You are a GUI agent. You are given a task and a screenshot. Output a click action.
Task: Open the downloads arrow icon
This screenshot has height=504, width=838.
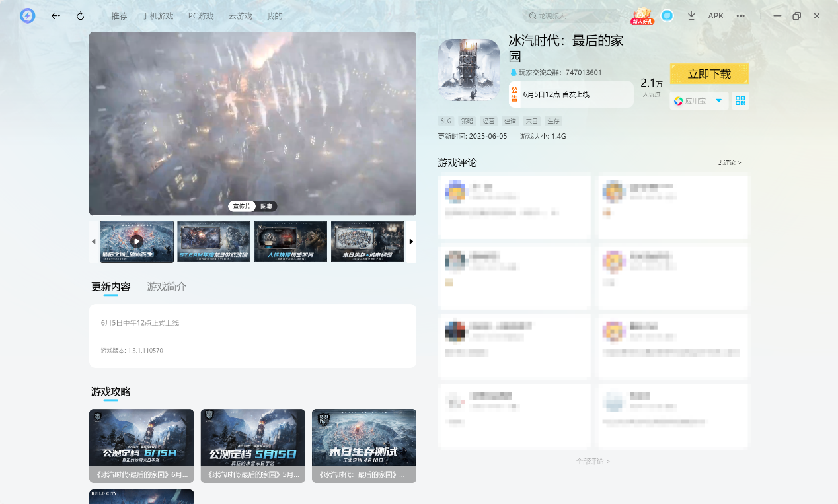pyautogui.click(x=691, y=16)
